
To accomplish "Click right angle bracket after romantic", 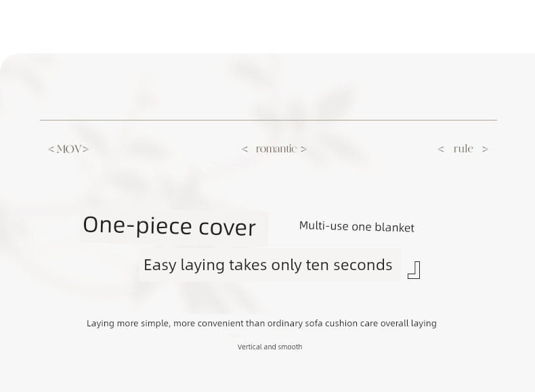I will (303, 149).
